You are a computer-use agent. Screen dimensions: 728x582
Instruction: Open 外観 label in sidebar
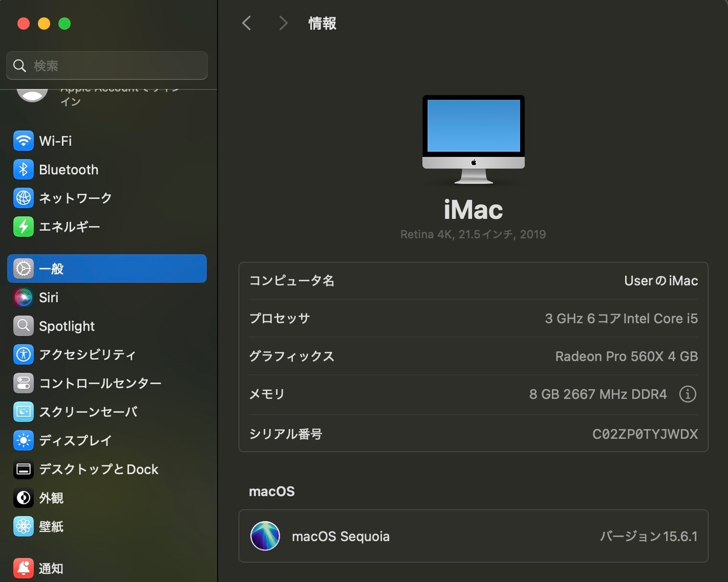pyautogui.click(x=51, y=498)
